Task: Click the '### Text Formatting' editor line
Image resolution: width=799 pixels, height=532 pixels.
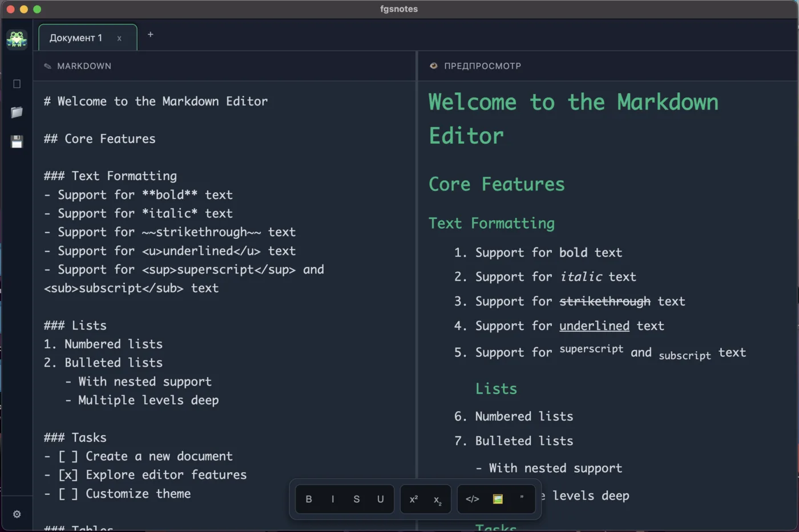Action: click(110, 176)
